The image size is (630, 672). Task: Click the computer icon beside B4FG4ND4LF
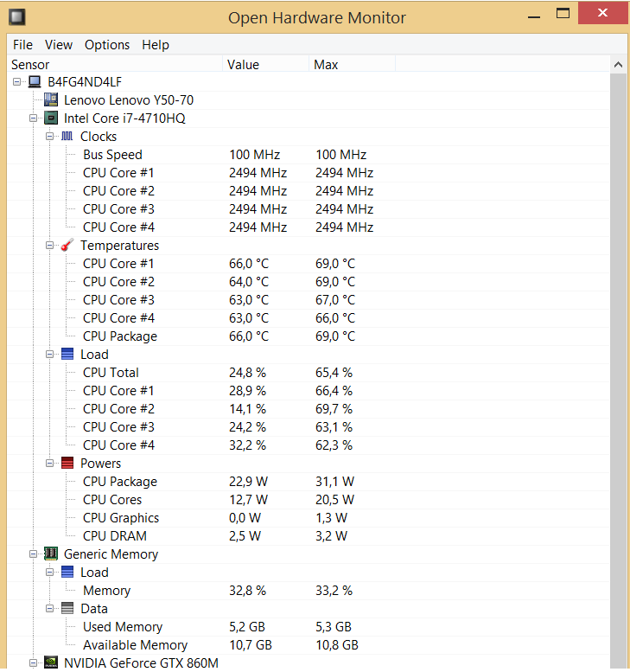point(35,81)
